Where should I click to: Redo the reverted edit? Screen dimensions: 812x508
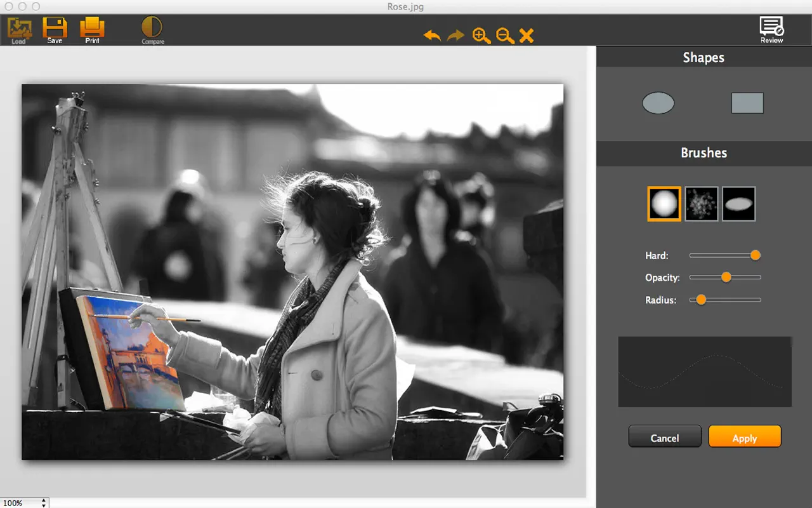(455, 36)
